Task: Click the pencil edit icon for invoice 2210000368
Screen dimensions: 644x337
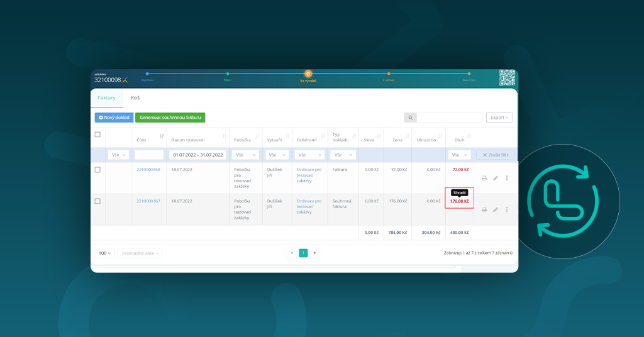Action: [496, 178]
